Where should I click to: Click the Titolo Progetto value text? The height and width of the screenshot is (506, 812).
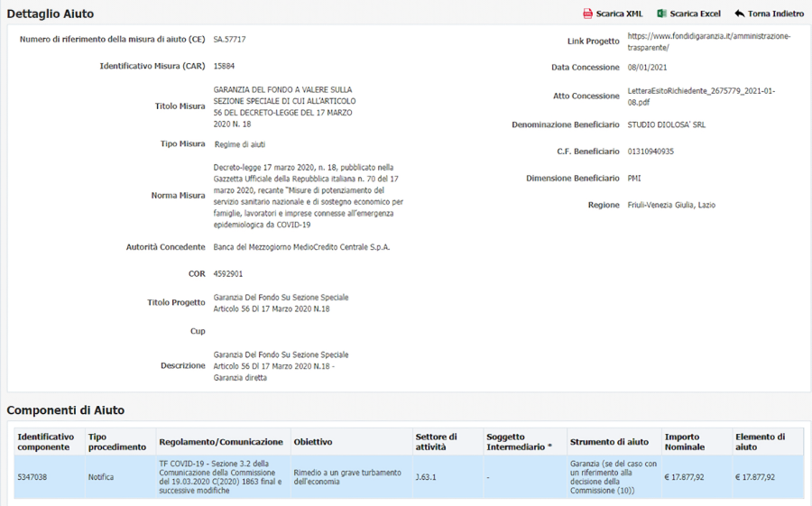(x=281, y=303)
